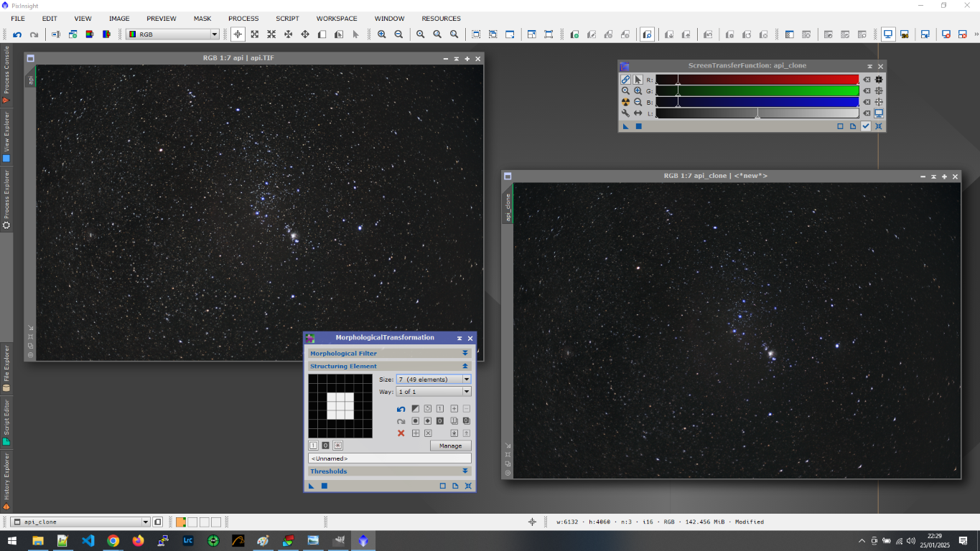Click the gray L luminance slider
Viewport: 980px width, 551px height.
(x=757, y=113)
